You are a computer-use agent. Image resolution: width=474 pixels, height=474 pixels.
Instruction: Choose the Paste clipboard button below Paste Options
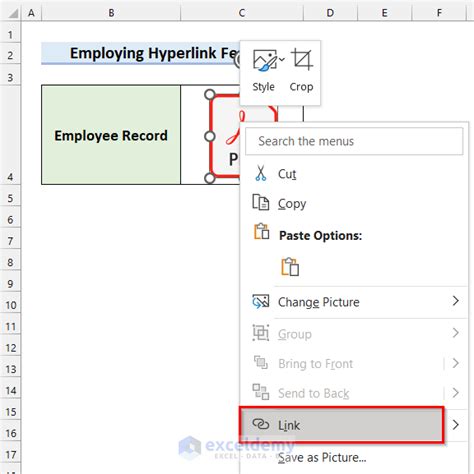click(290, 267)
